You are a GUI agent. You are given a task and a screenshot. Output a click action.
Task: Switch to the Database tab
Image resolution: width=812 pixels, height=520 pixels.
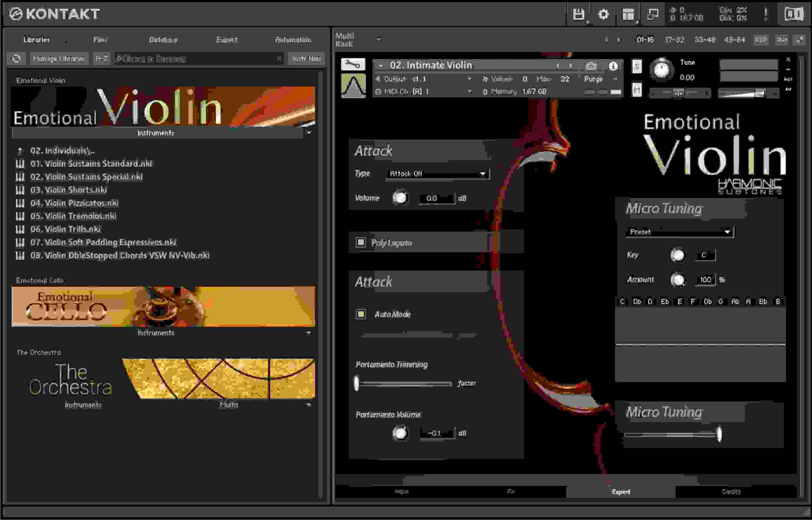[x=163, y=40]
